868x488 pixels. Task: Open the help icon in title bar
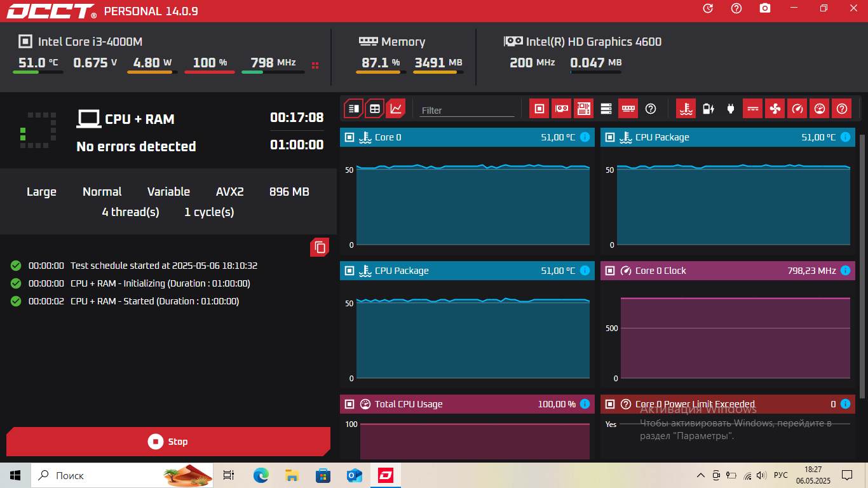click(x=736, y=8)
